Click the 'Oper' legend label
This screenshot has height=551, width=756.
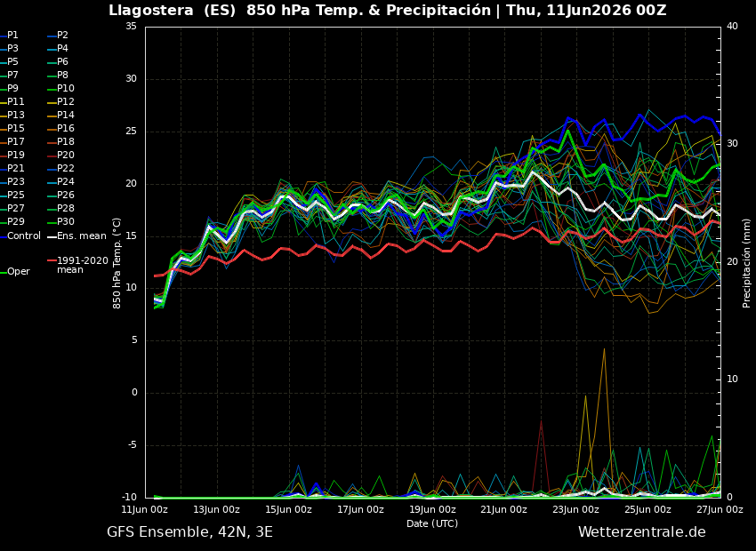coord(20,272)
